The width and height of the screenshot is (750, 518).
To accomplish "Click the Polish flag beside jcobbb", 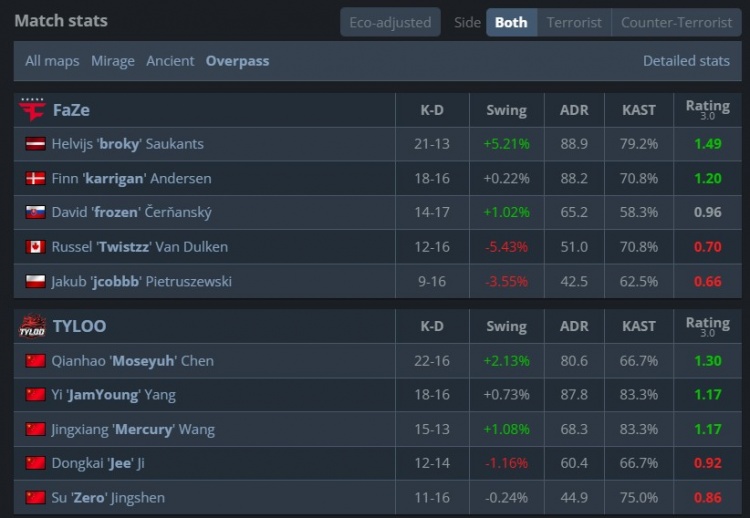I will (x=35, y=282).
